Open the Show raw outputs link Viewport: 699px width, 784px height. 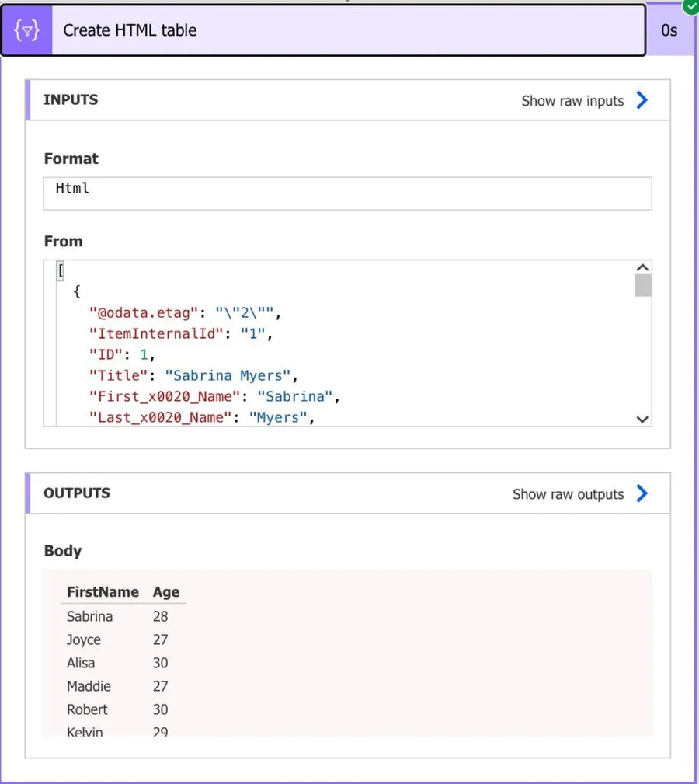point(568,494)
